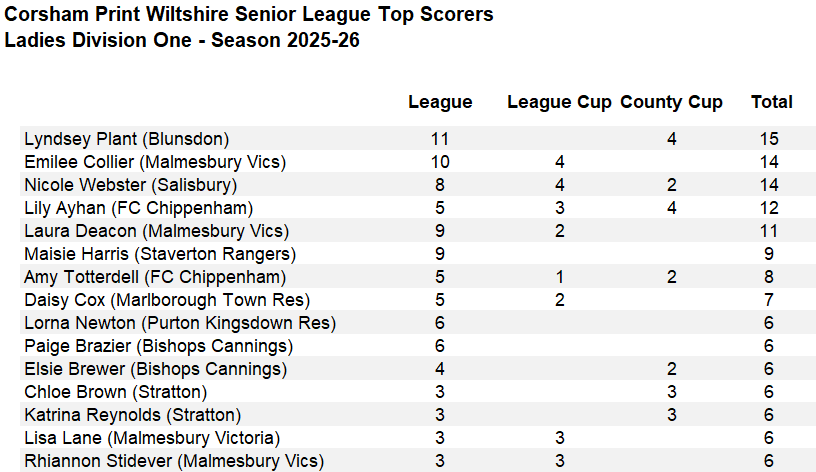This screenshot has height=472, width=816.
Task: Select Amy Totterdell (FC Chippenham) name
Action: [x=155, y=277]
